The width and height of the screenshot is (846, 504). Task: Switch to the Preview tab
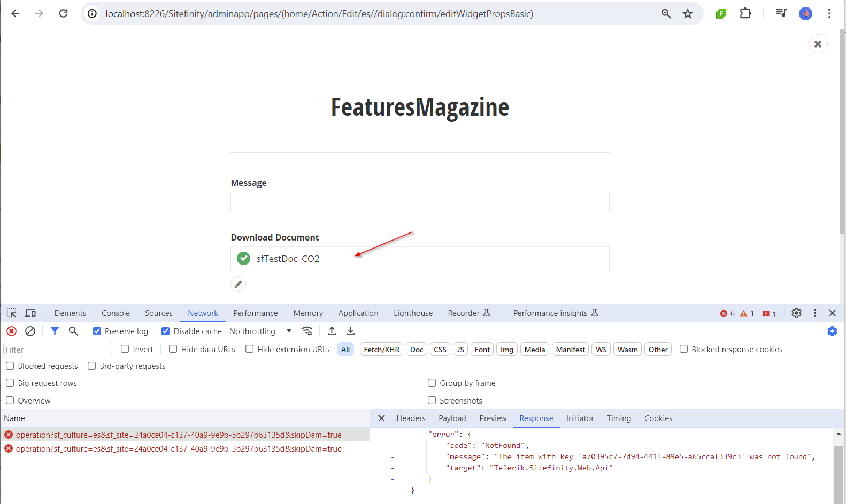click(493, 418)
